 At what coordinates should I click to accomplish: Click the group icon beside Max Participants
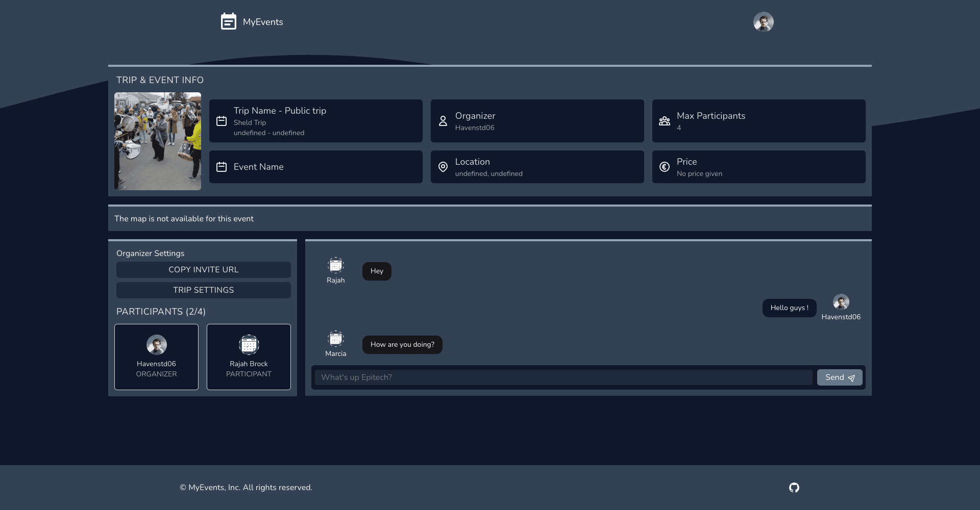pos(664,121)
